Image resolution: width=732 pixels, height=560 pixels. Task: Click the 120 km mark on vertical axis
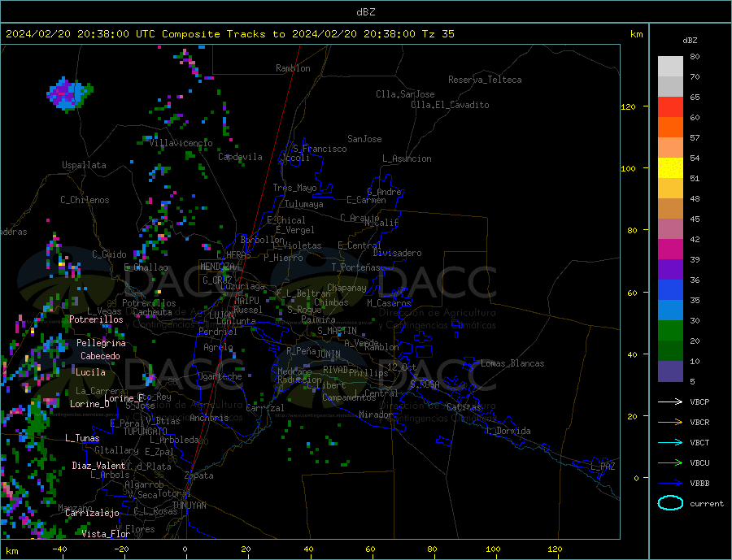[x=629, y=106]
